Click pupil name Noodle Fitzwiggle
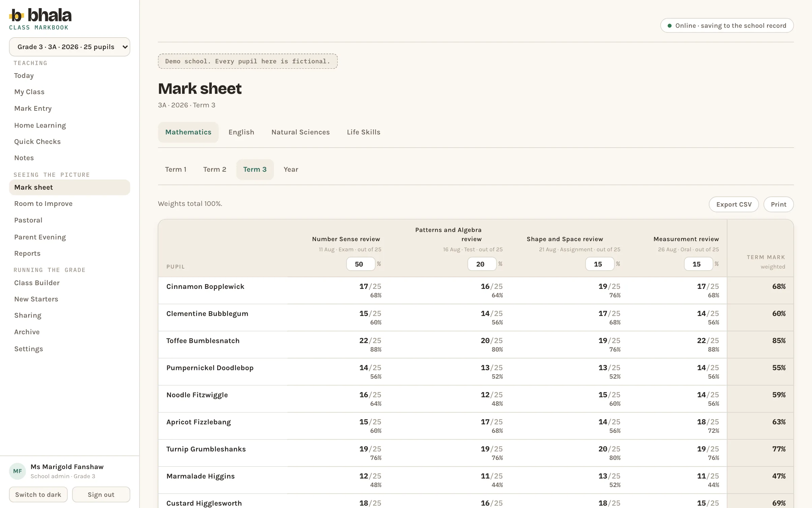 (197, 395)
